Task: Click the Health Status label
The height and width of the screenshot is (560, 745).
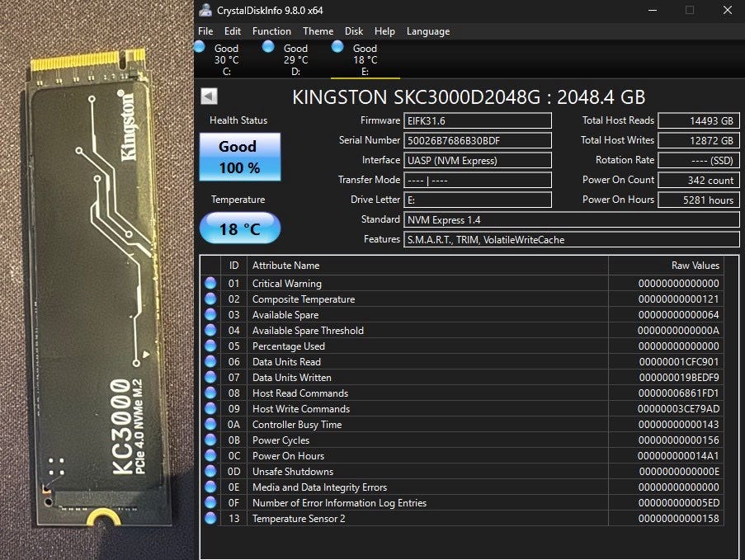Action: pos(238,120)
